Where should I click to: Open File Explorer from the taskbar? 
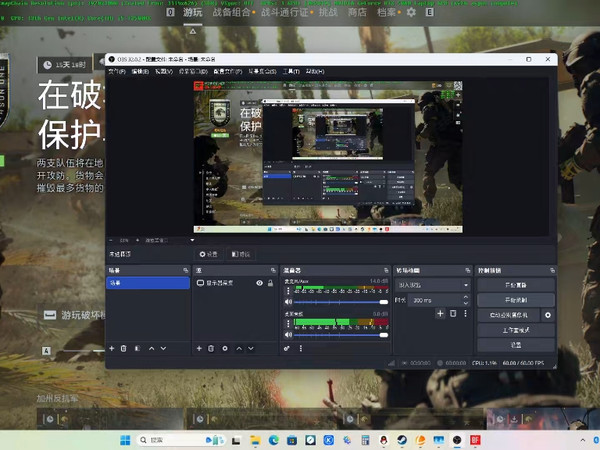(255, 440)
